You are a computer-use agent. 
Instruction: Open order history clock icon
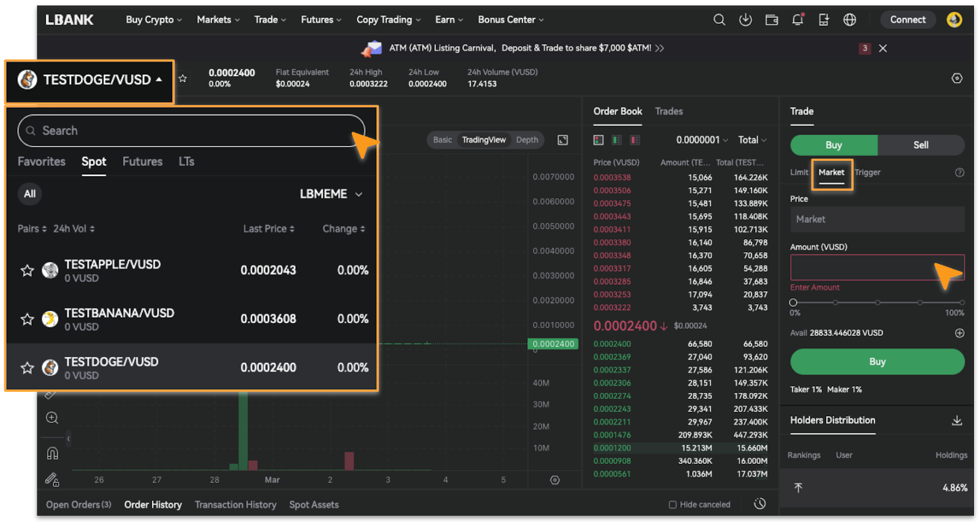759,504
